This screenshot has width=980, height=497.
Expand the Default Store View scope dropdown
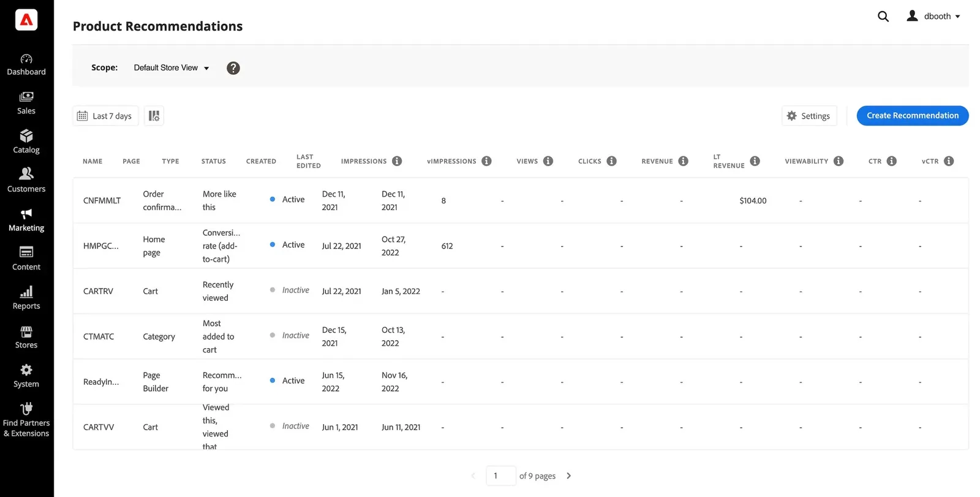click(171, 68)
